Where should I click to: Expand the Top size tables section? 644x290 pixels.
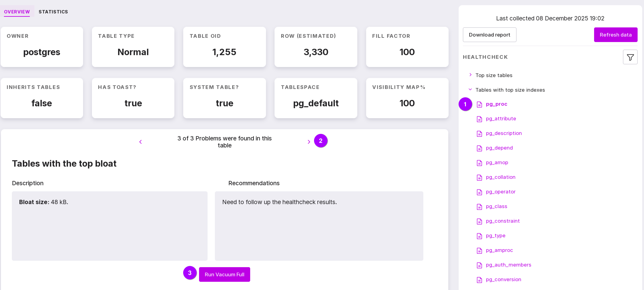coord(470,75)
